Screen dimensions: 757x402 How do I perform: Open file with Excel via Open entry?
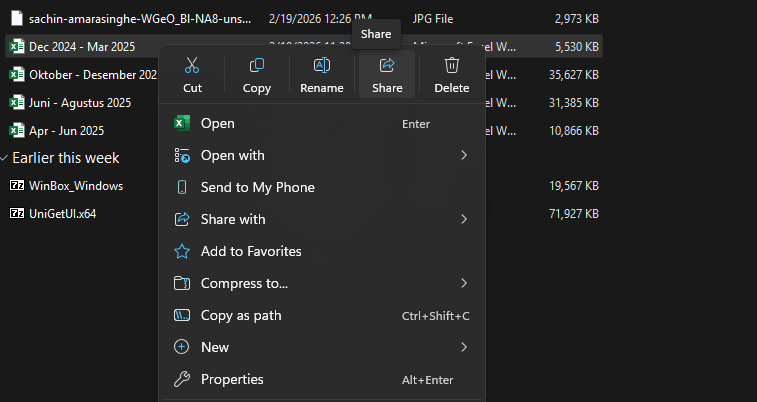pos(218,123)
